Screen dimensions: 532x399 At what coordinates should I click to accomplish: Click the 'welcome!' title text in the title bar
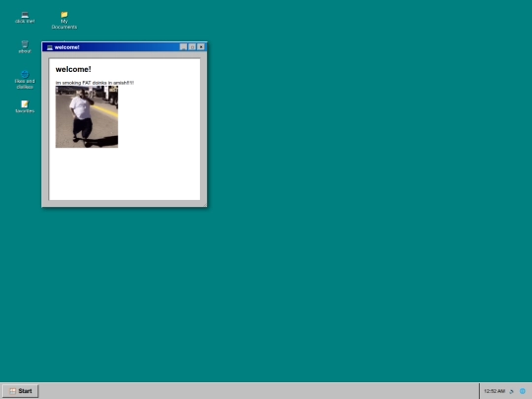click(67, 47)
